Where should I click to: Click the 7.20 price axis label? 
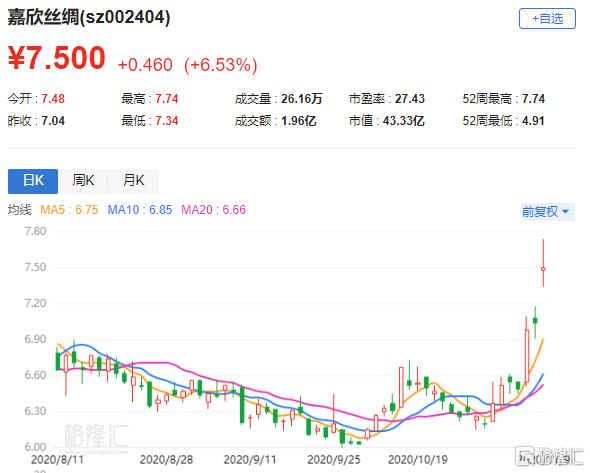pyautogui.click(x=35, y=303)
